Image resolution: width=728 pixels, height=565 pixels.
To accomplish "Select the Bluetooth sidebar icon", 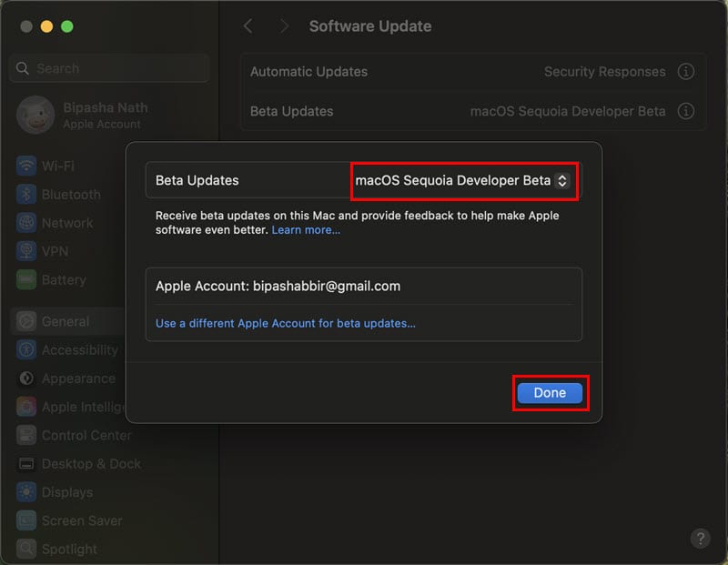I will [x=26, y=195].
